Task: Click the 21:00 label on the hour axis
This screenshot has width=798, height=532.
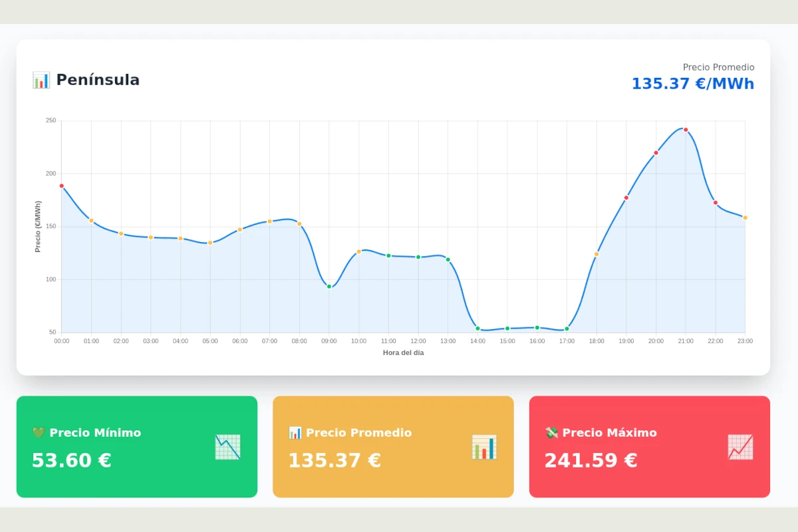Action: (686, 341)
